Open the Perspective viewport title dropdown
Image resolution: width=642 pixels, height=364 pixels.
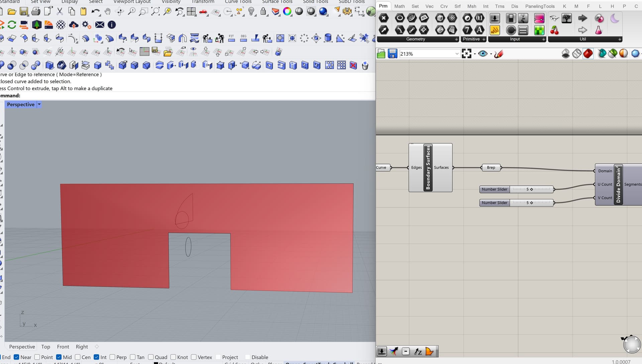tap(38, 104)
